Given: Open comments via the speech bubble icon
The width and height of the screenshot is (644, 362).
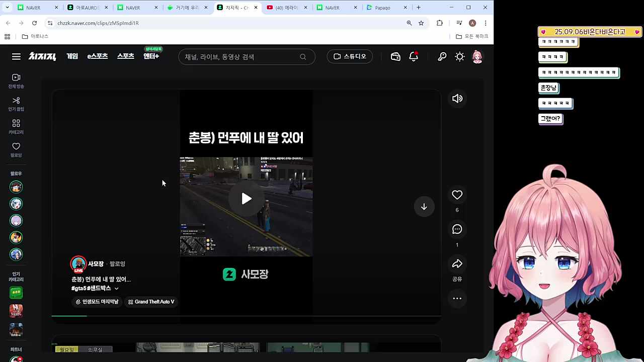Looking at the screenshot, I should [457, 229].
